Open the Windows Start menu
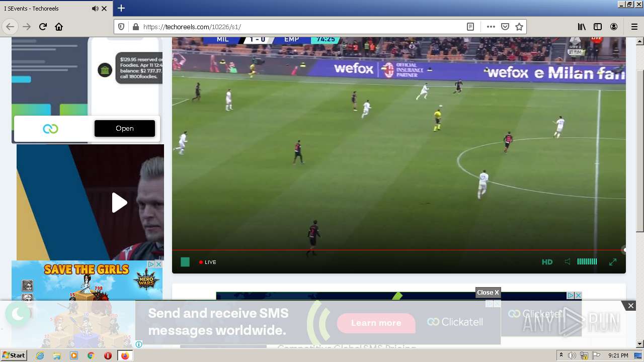 coord(14,355)
